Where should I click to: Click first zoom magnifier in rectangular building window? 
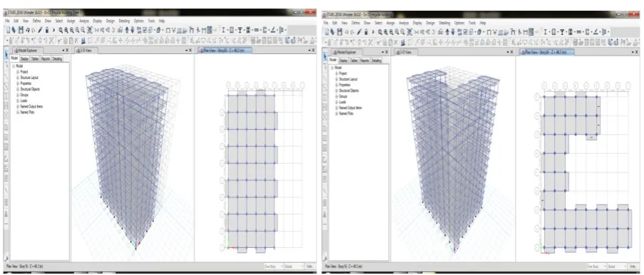(x=61, y=30)
